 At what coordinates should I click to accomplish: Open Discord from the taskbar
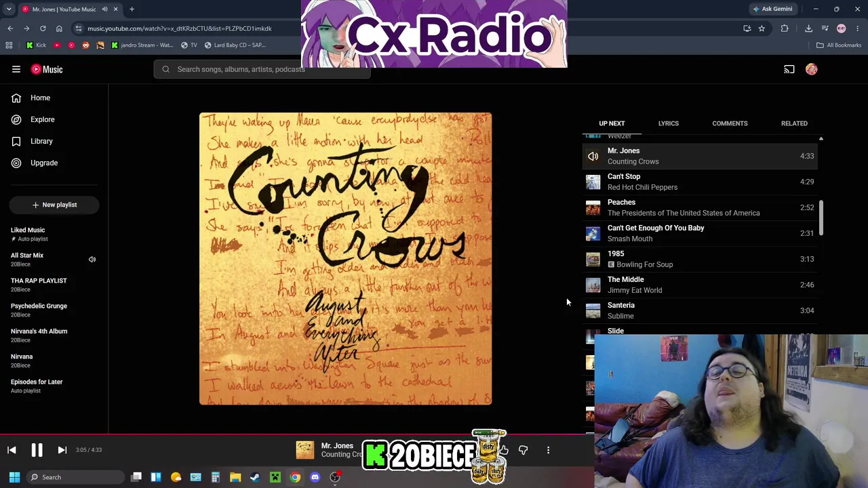pyautogui.click(x=315, y=477)
